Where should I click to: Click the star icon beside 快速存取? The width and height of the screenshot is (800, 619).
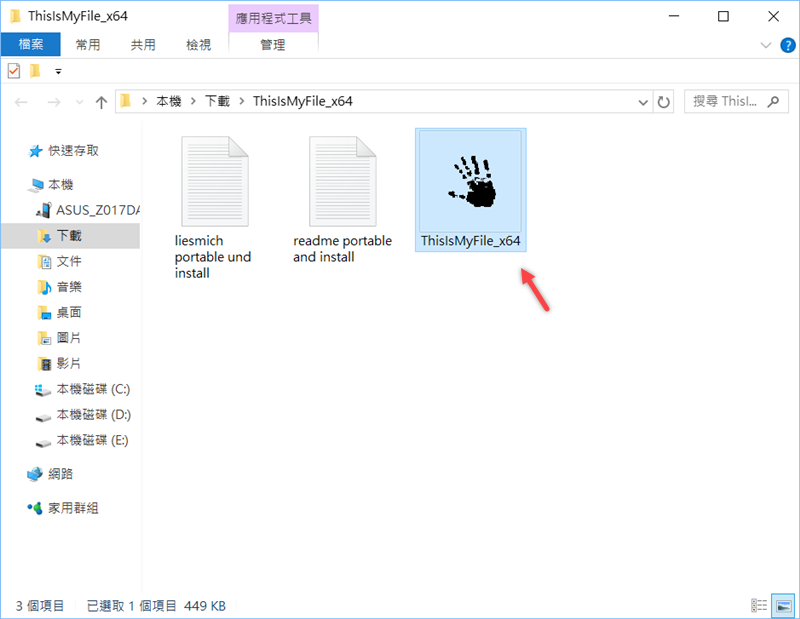[x=35, y=151]
